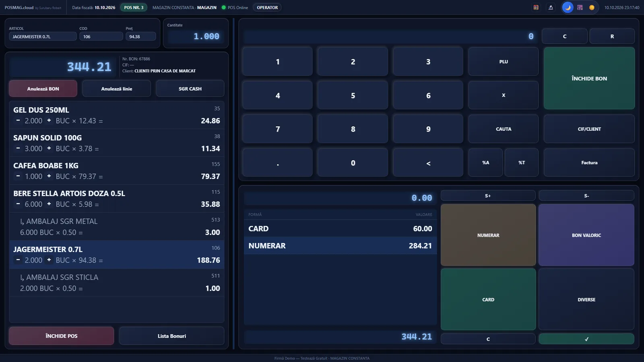Click the Factura button

click(589, 162)
